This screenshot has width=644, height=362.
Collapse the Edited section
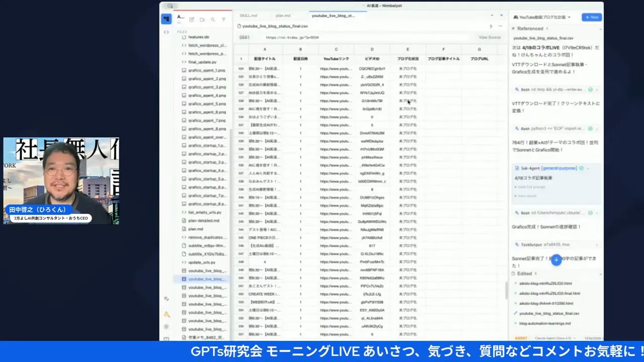click(600, 274)
